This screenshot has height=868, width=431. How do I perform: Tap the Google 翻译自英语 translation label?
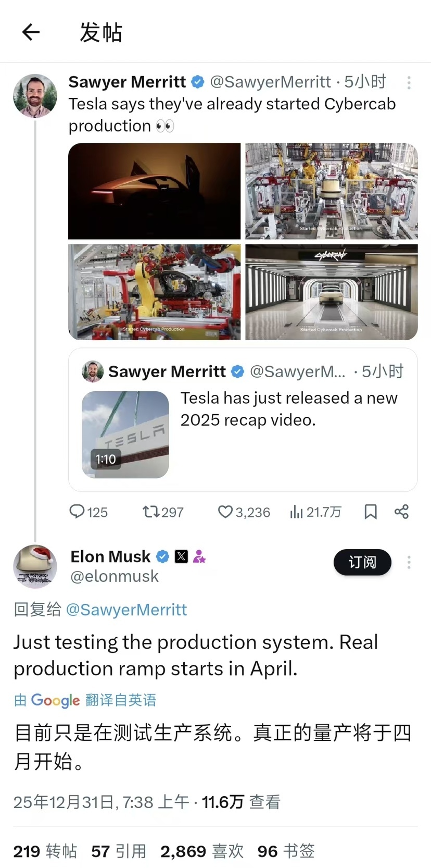(85, 700)
